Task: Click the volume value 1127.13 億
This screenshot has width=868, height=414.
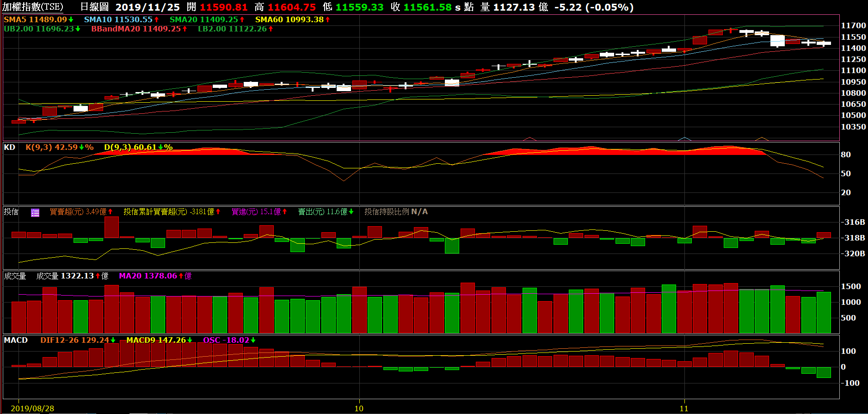Action: click(521, 7)
